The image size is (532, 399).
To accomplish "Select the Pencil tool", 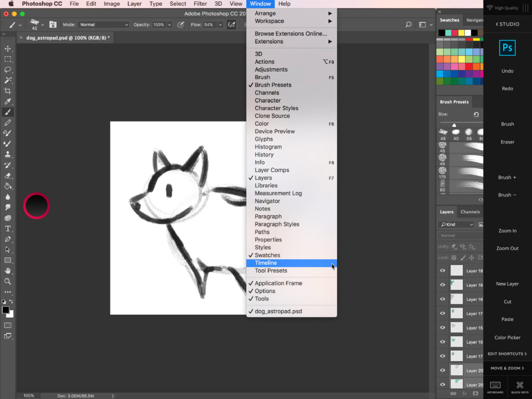I will click(8, 123).
